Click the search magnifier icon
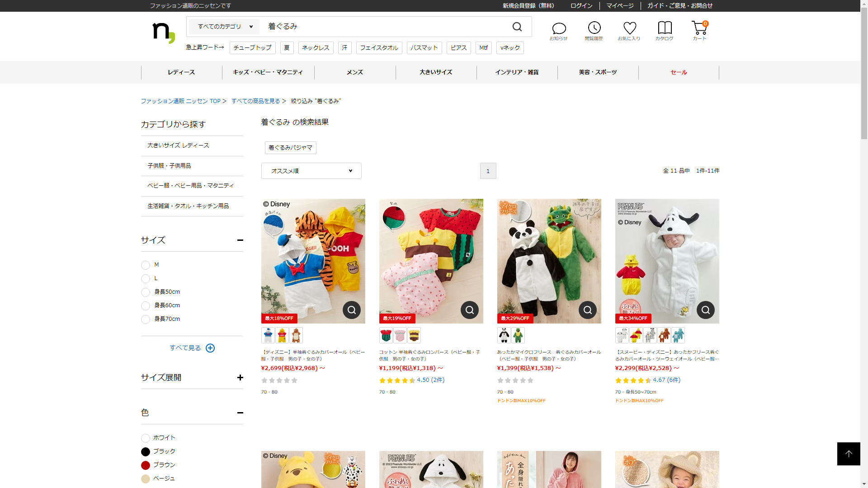Screen dimensions: 868x488 517,27
